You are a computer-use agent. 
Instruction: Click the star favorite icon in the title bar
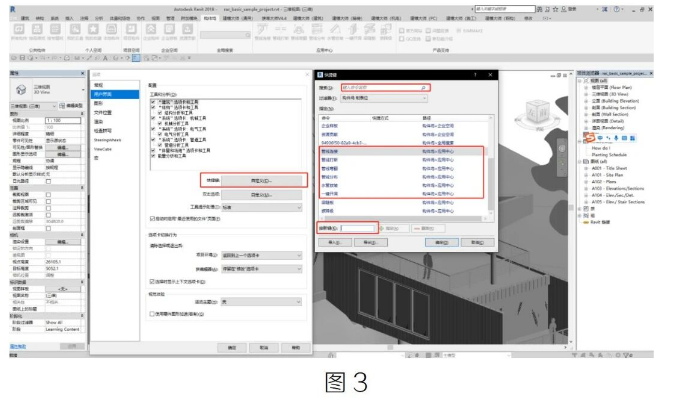tap(555, 9)
